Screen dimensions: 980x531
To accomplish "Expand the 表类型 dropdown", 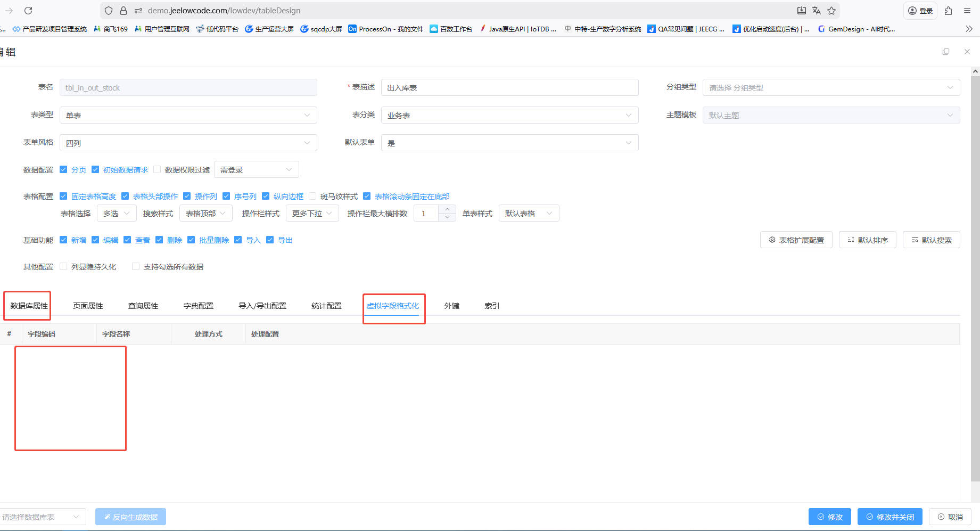I will coord(188,115).
